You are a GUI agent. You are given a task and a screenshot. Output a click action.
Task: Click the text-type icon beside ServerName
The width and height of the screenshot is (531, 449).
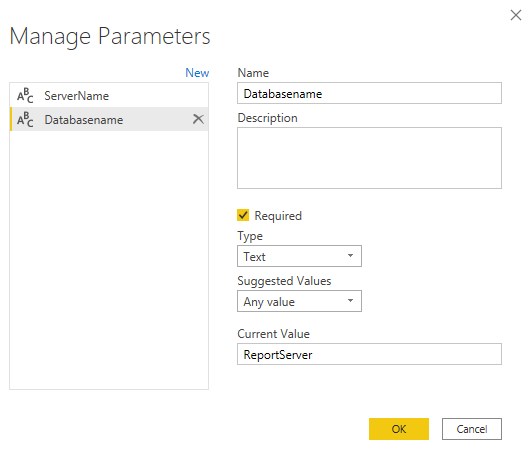coord(25,95)
